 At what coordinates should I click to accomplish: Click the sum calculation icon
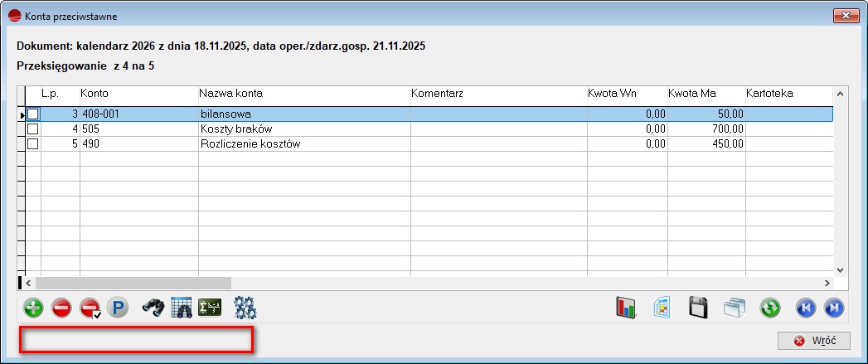(x=210, y=308)
